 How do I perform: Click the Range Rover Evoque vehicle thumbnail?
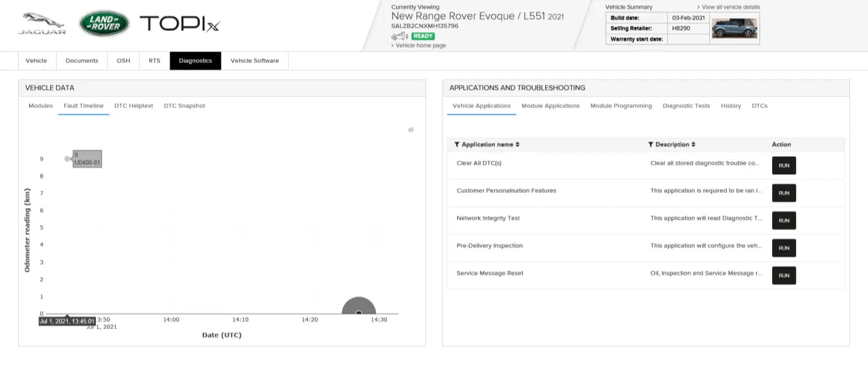point(734,28)
